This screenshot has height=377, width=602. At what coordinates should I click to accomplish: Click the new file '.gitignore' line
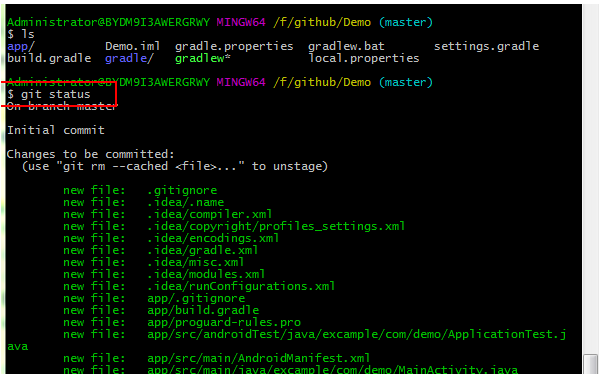[x=140, y=190]
